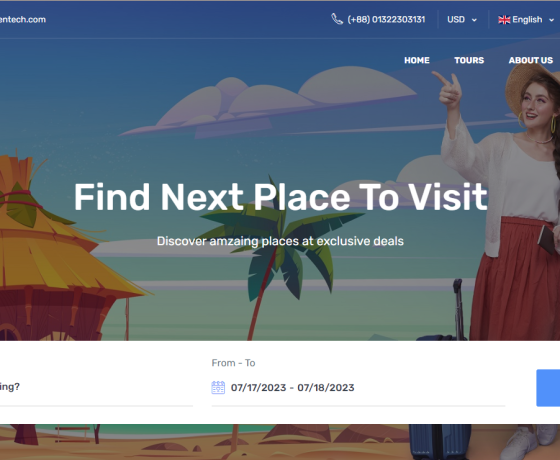The width and height of the screenshot is (560, 460).
Task: Click the Discover amzaing places subtitle text
Action: point(280,241)
